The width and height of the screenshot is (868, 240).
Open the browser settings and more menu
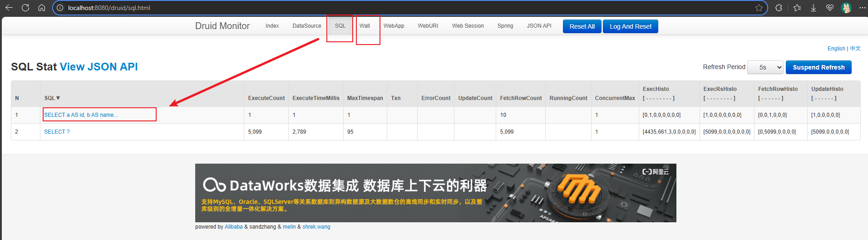click(x=862, y=8)
